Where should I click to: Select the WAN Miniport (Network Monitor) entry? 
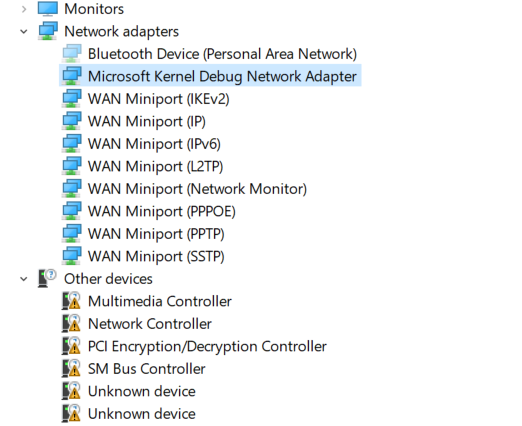[x=197, y=189]
